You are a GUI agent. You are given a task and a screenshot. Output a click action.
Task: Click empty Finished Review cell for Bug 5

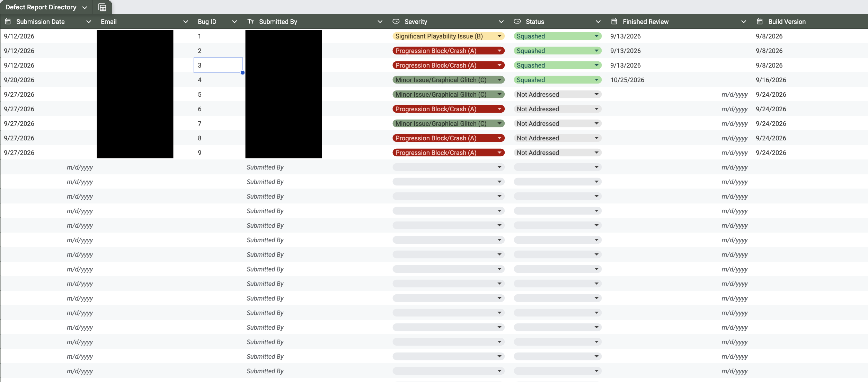[679, 94]
